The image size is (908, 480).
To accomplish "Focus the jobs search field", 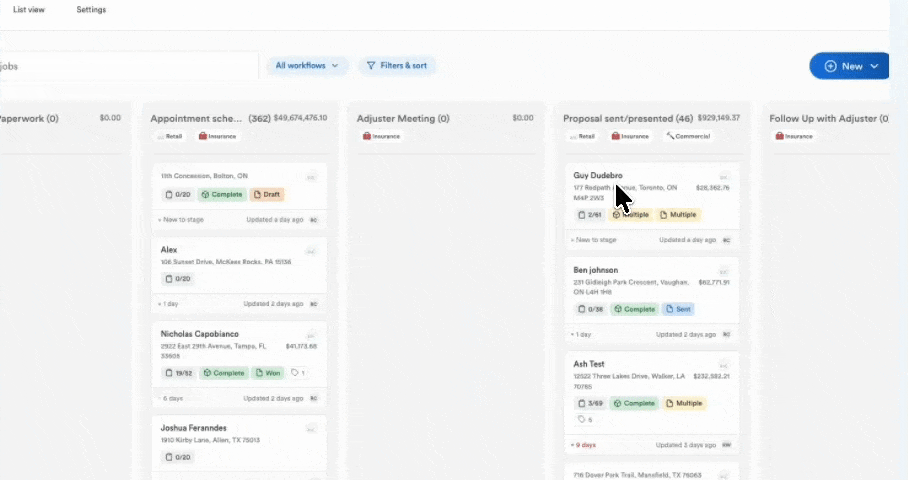I will [x=129, y=66].
